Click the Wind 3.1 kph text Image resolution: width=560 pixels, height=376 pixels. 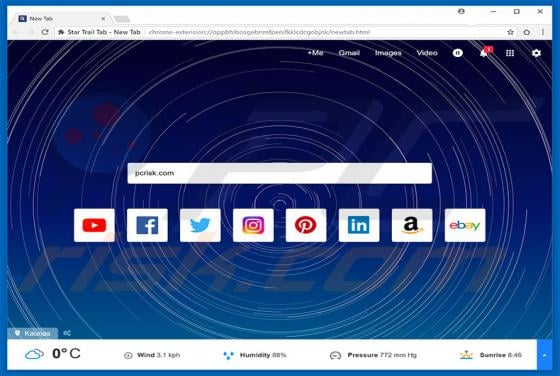158,355
